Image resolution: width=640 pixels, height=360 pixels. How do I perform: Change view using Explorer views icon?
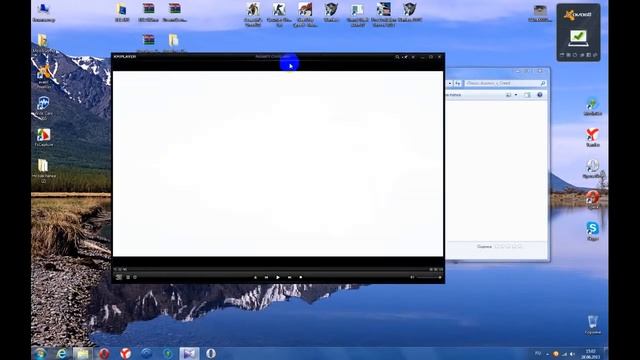point(509,95)
